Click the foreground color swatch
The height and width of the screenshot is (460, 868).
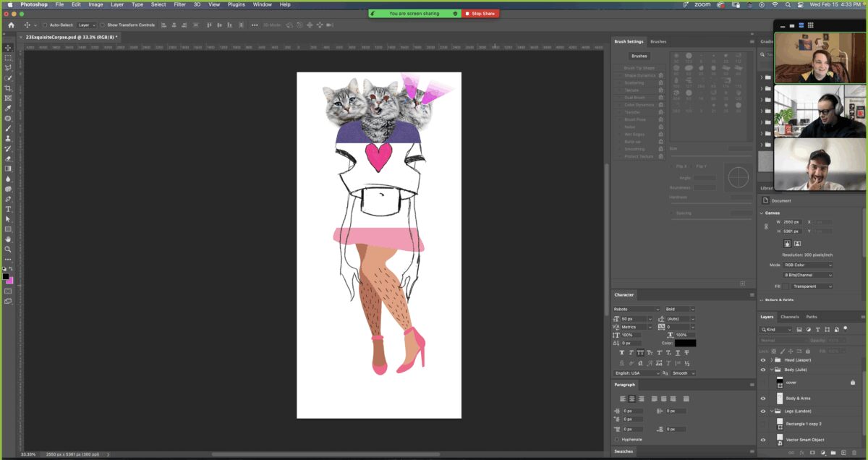[x=6, y=276]
